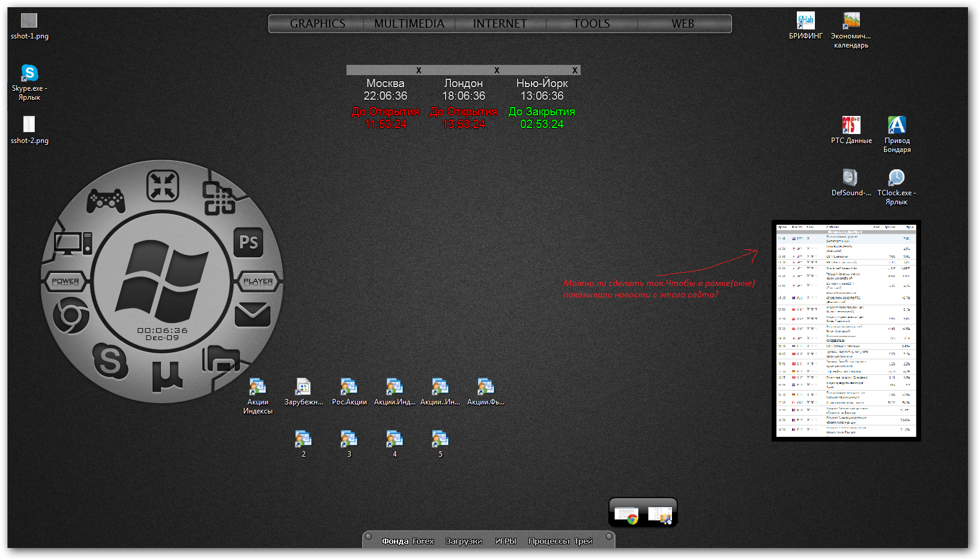Close the Лондон clock with its X

pos(497,70)
